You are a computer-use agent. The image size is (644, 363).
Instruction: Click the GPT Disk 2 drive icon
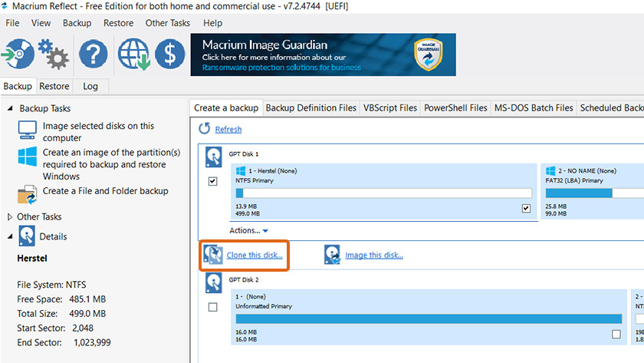click(214, 283)
